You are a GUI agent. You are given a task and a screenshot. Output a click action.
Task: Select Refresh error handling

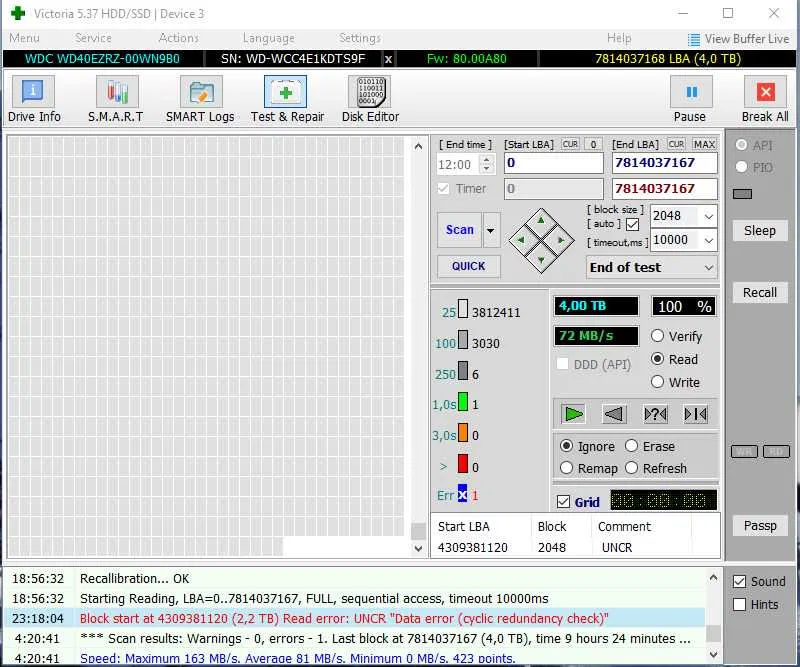click(x=631, y=468)
